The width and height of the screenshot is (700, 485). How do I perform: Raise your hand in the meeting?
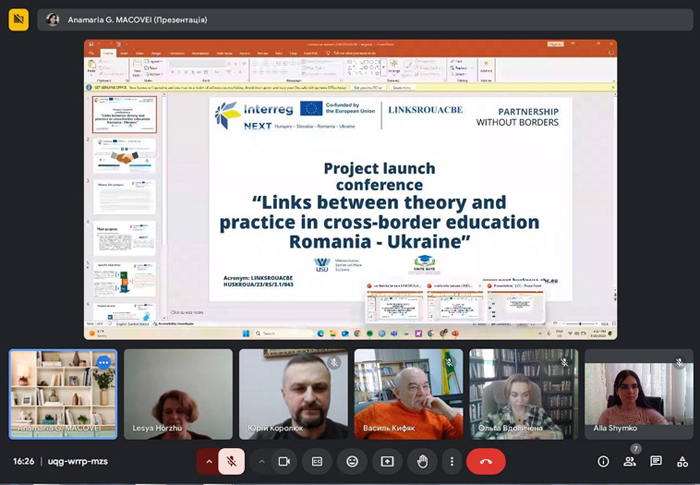coord(422,461)
